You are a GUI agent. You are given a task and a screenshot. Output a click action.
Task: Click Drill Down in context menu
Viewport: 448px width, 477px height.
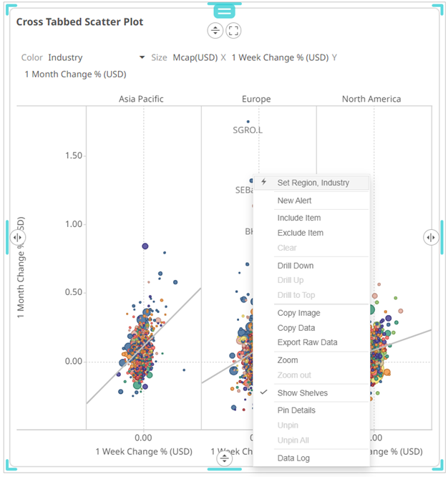pos(296,266)
